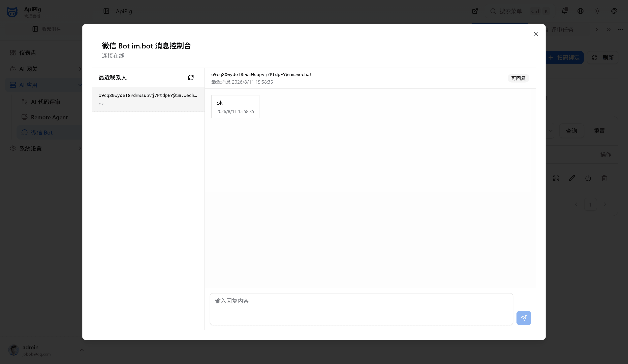Send the reply with the paper plane button

point(524,318)
